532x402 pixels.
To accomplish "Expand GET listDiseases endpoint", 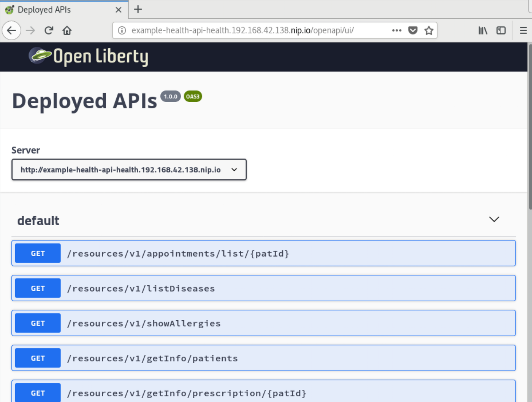I will pyautogui.click(x=264, y=288).
